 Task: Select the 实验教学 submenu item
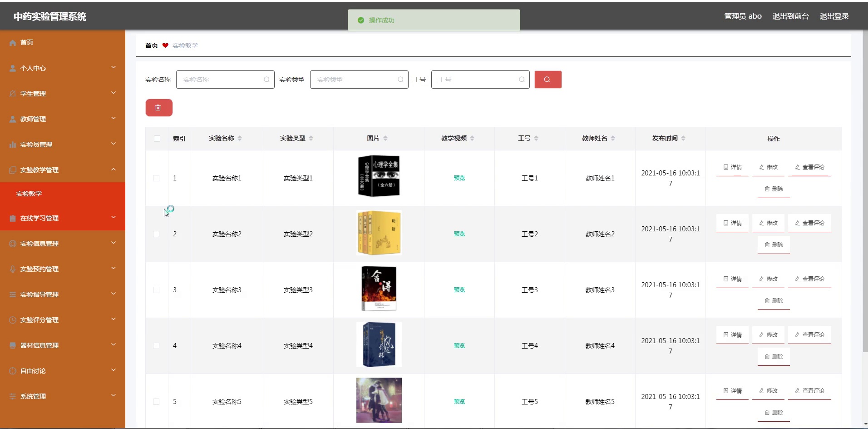pyautogui.click(x=63, y=194)
